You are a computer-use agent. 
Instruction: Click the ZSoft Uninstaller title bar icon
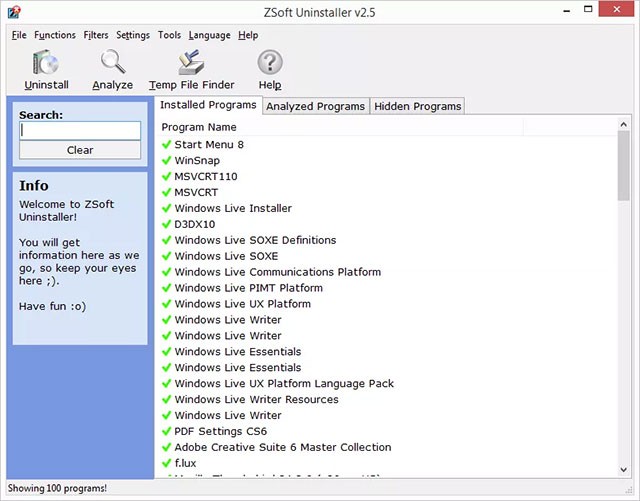point(12,10)
